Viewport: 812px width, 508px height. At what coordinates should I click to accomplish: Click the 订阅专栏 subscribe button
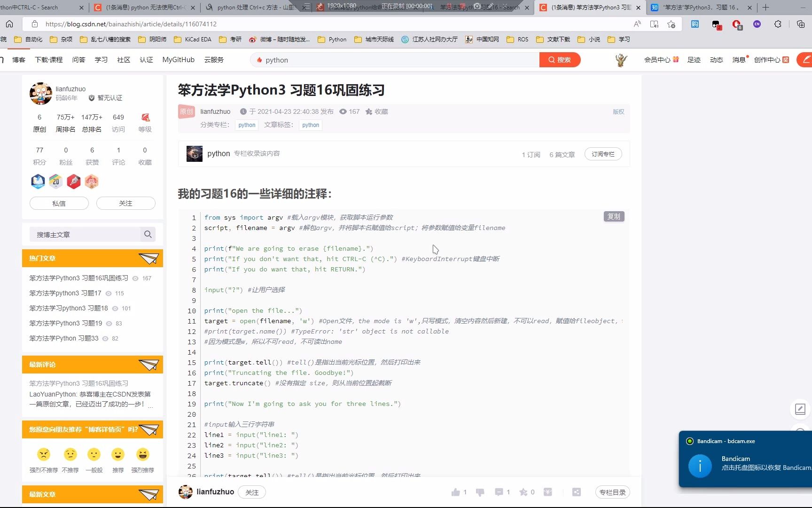tap(603, 154)
